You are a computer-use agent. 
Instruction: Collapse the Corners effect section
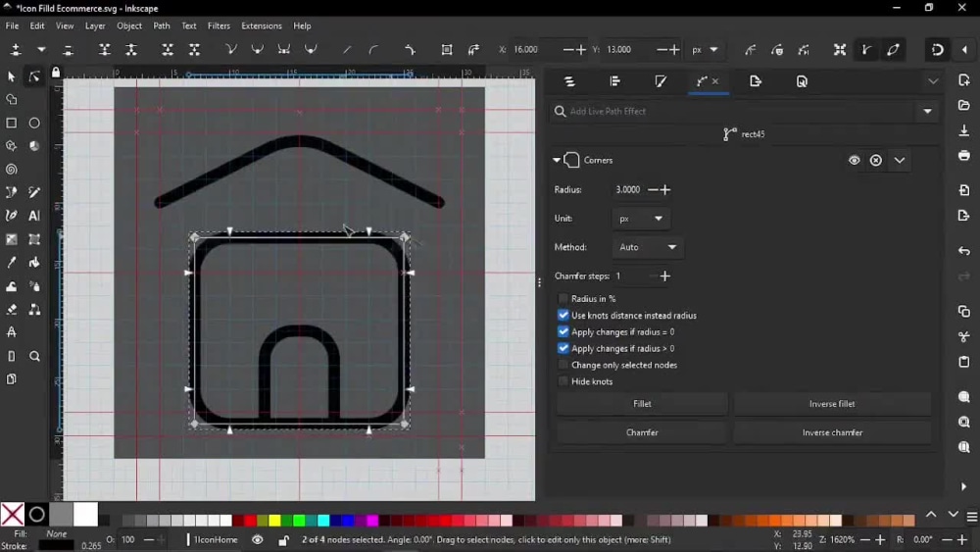point(557,160)
